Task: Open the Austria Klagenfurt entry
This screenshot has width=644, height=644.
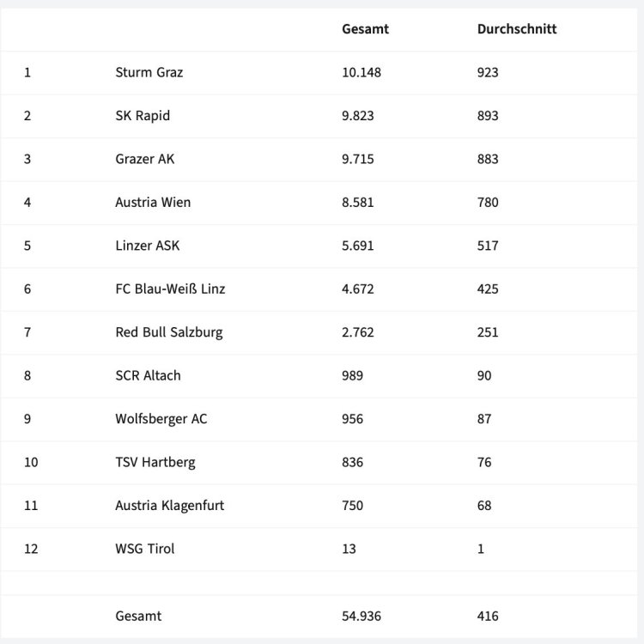Action: [x=169, y=506]
